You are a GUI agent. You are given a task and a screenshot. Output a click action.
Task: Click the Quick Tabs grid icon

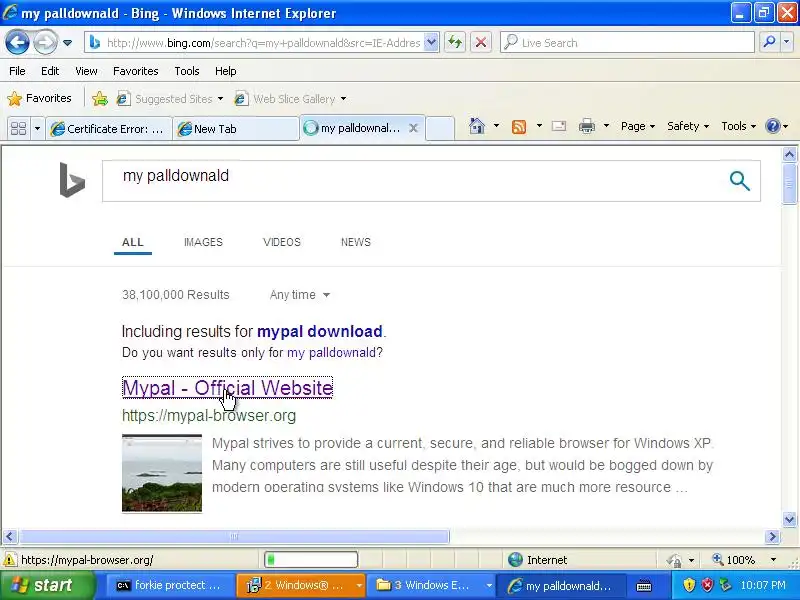[18, 128]
